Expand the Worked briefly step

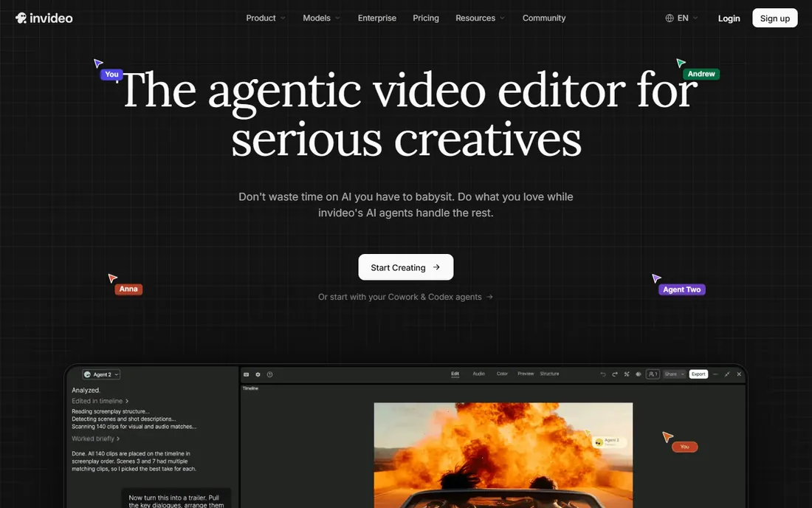[96, 439]
